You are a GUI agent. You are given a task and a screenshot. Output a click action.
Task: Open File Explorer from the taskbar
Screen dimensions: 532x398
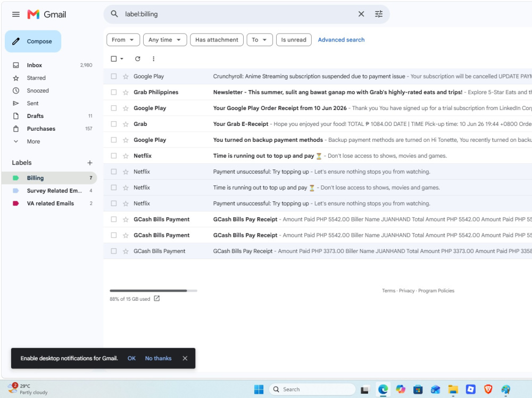tap(453, 389)
